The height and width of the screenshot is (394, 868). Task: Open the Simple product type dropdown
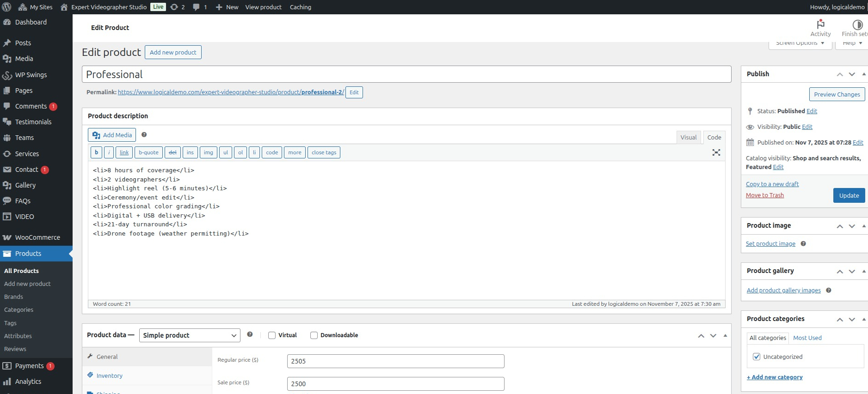pyautogui.click(x=190, y=335)
